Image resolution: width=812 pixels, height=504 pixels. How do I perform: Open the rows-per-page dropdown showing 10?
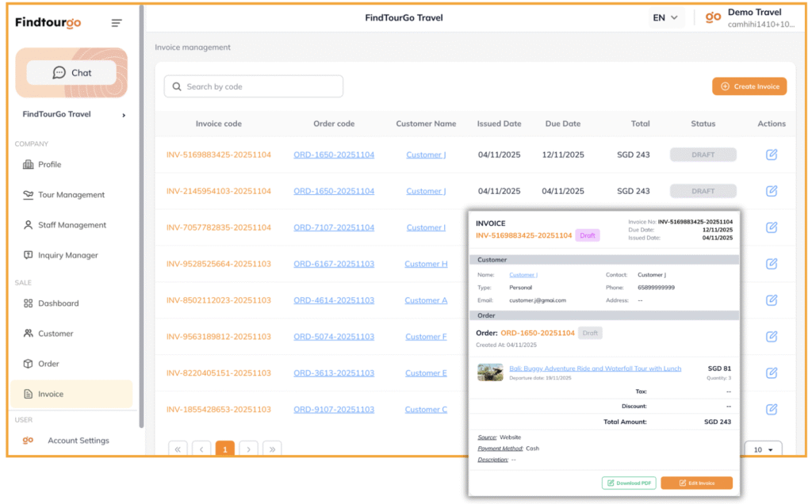764,449
